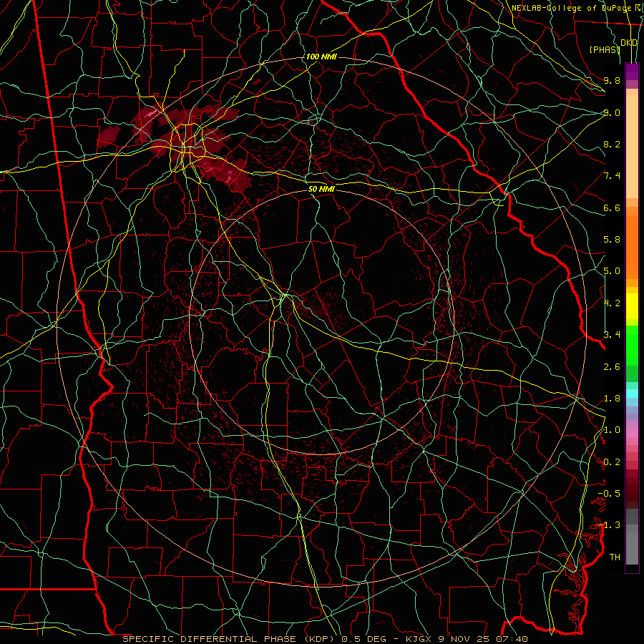Click the yellow segment of the color bar
The width and height of the screenshot is (644, 644).
point(632,306)
